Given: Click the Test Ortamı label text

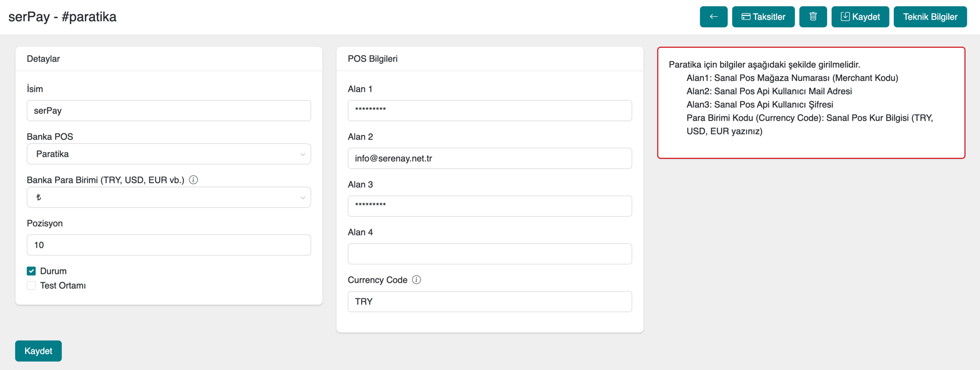Looking at the screenshot, I should (63, 286).
